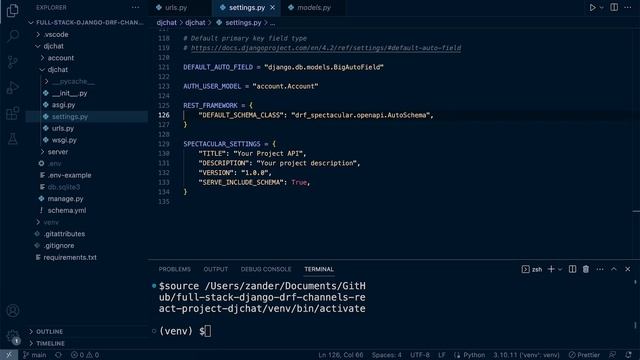
Task: Click the Ln 126, Col 66 cursor position
Action: 340,355
